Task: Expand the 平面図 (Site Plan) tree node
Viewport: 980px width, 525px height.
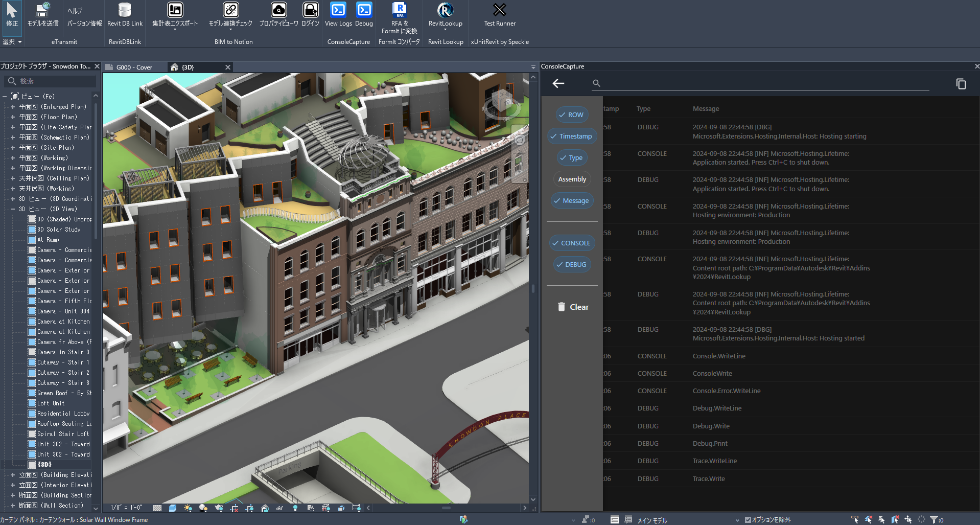Action: click(x=13, y=148)
